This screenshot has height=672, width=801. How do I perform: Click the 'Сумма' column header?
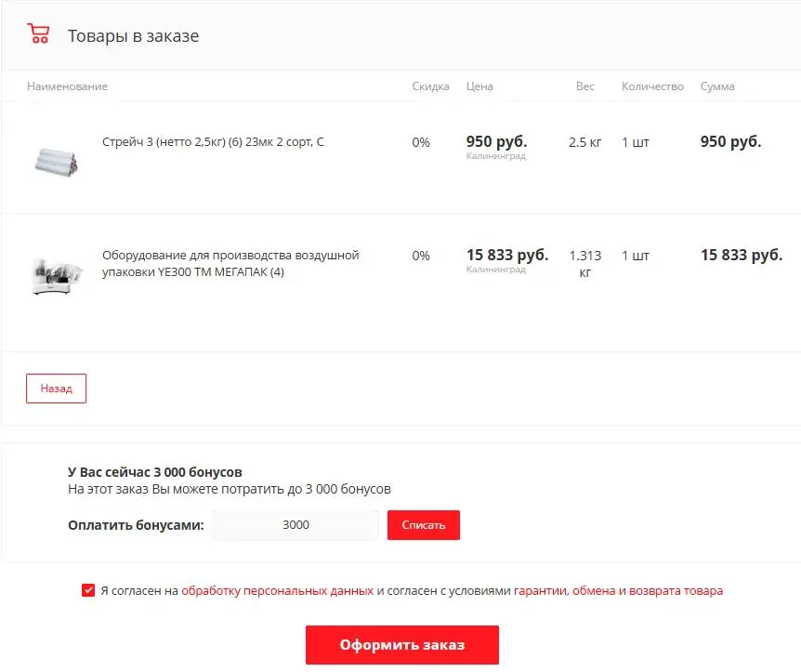pyautogui.click(x=716, y=86)
